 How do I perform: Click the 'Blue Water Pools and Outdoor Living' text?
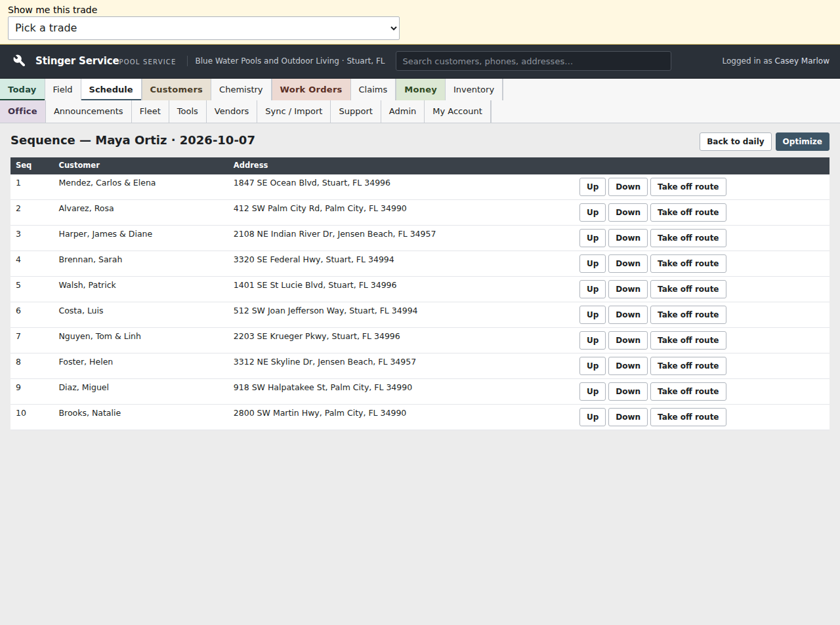pos(267,61)
